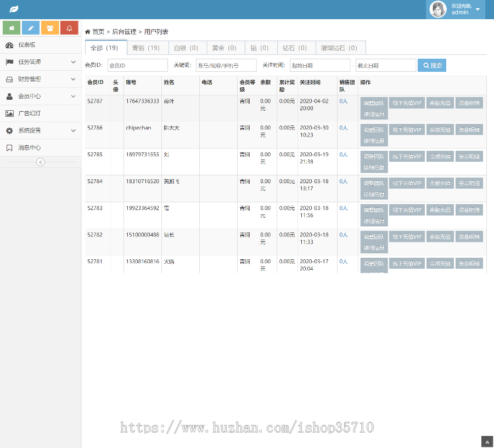Expand the 系统设置 sidebar menu

tap(41, 131)
